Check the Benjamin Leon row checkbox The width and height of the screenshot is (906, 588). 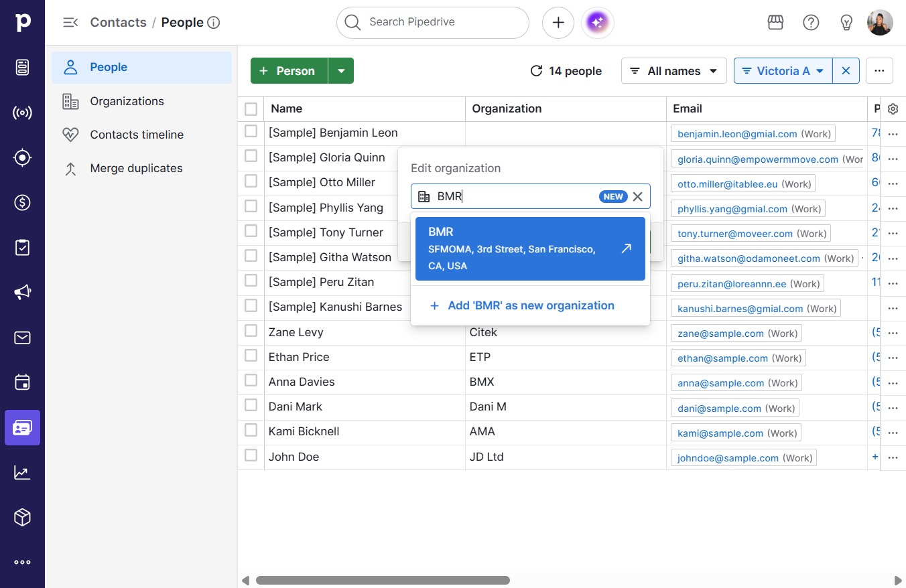tap(251, 131)
